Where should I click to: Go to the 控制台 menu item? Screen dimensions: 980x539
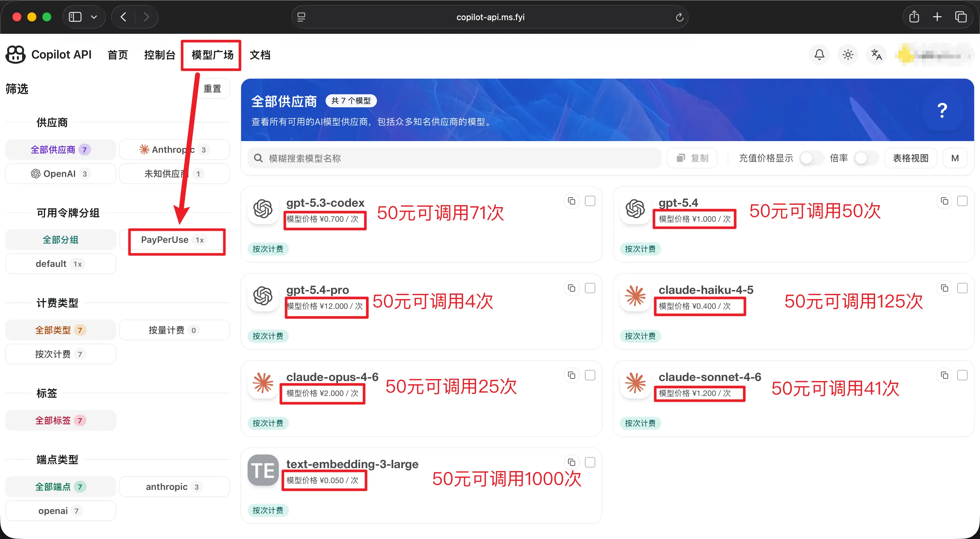(160, 55)
